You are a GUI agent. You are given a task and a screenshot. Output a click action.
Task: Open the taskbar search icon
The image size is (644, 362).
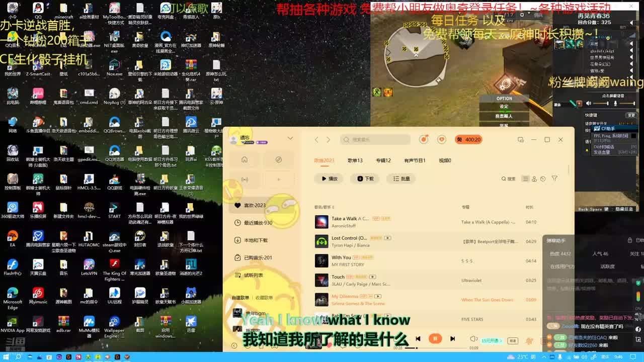pyautogui.click(x=18, y=357)
